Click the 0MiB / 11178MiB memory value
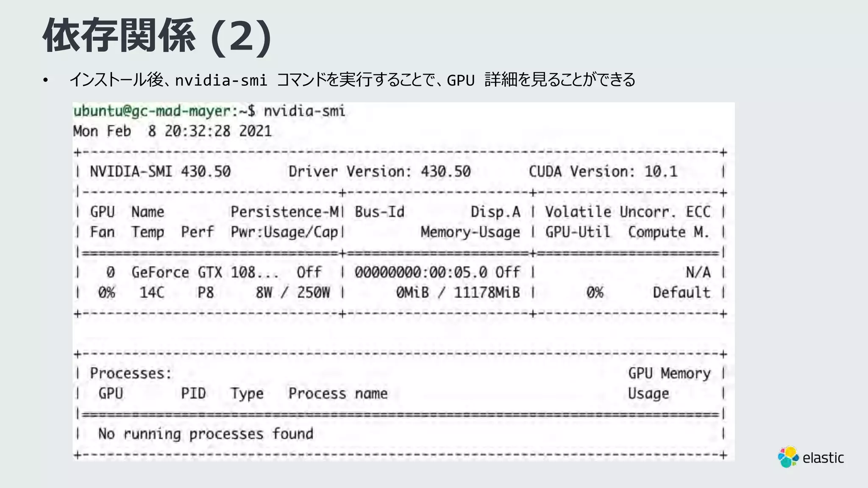The width and height of the screenshot is (868, 488). 458,293
